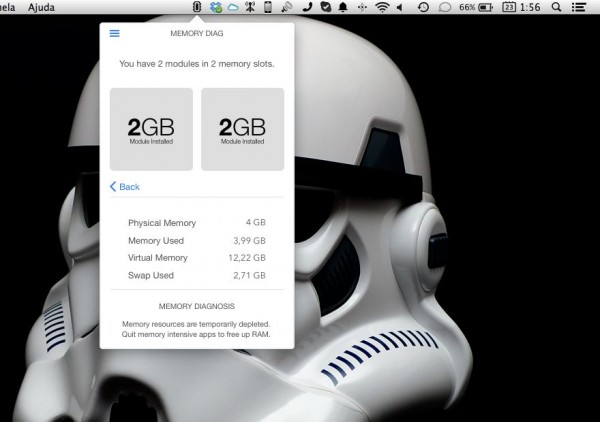
Task: Open the Wi-Fi status menu
Action: click(382, 7)
